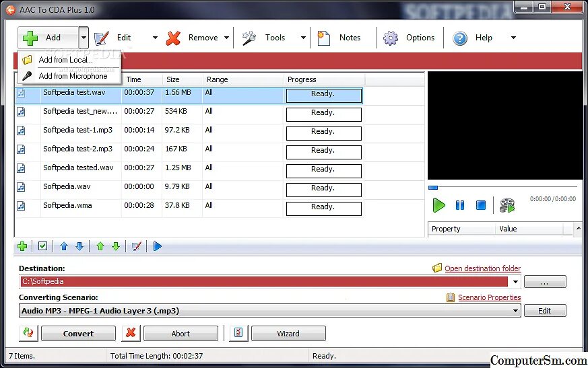Click audio file icon of Softpedia test-1.mp3
This screenshot has height=368, width=588.
(22, 131)
